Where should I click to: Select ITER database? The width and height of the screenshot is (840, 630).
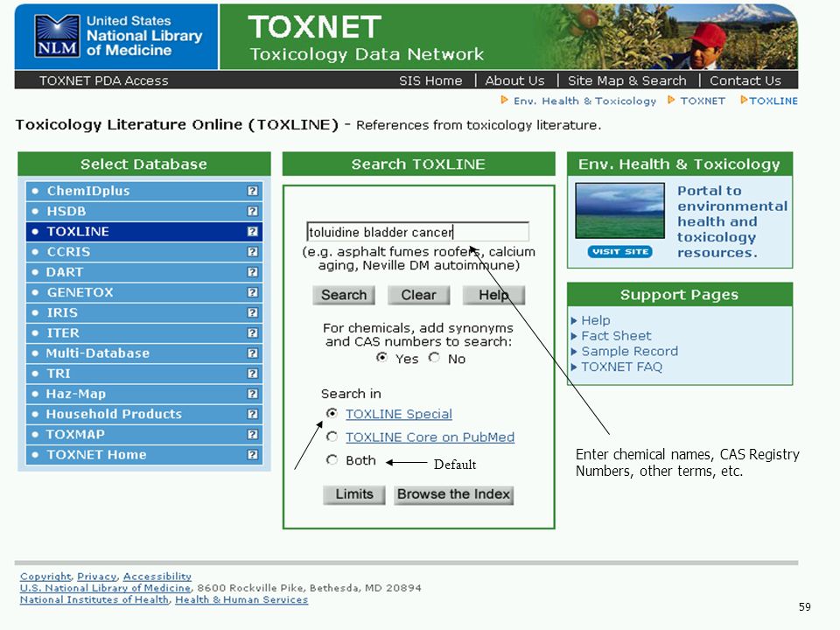144,332
